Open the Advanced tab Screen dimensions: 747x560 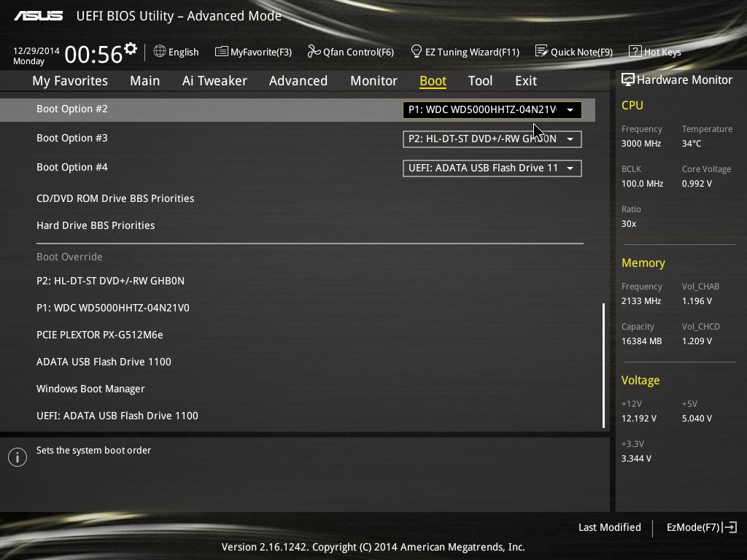pyautogui.click(x=298, y=81)
